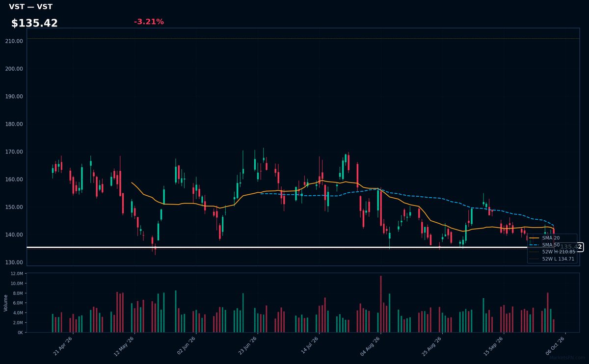
Task: Click the SMA 50 legend entry
Action: click(x=545, y=245)
